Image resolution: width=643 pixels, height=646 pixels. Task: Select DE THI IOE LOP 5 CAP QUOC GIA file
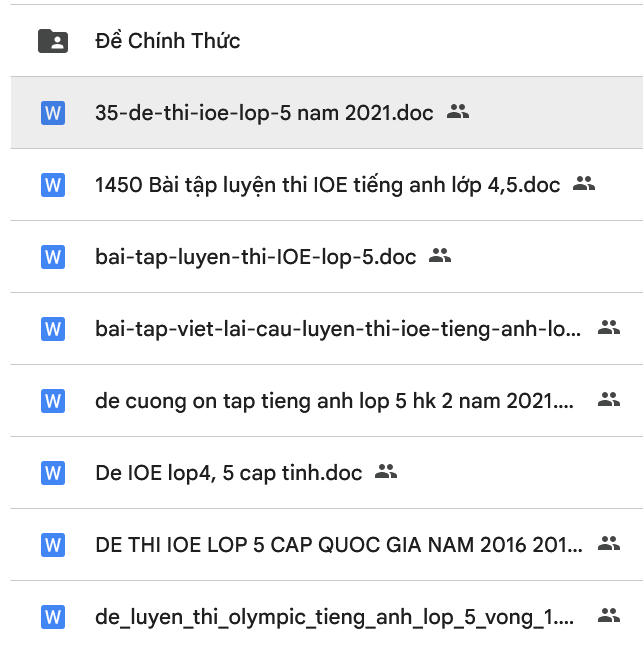(x=338, y=544)
